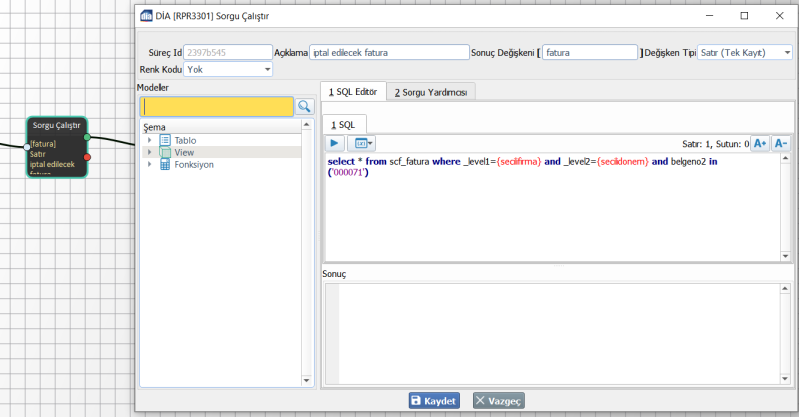Click the Kaydet button
The width and height of the screenshot is (799, 417).
tap(433, 401)
